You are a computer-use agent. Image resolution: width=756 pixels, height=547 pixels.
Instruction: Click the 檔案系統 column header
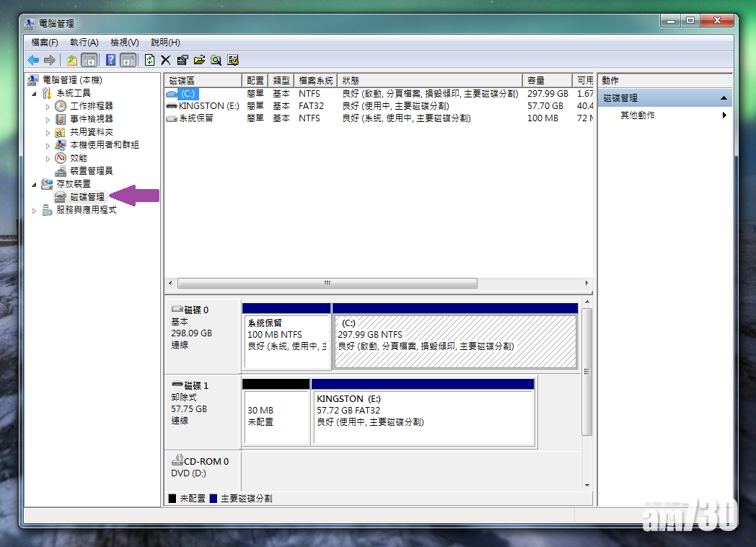coord(316,81)
